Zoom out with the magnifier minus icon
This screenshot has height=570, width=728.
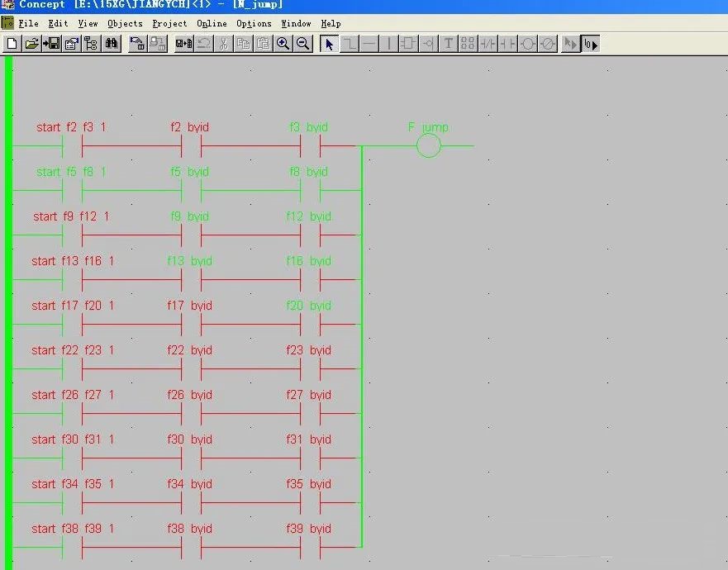(303, 44)
